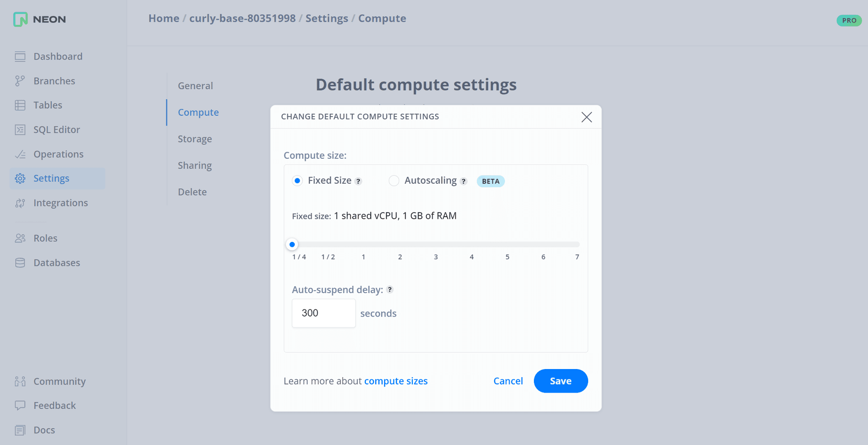The image size is (868, 445).
Task: Open the compute sizes documentation link
Action: pyautogui.click(x=396, y=381)
